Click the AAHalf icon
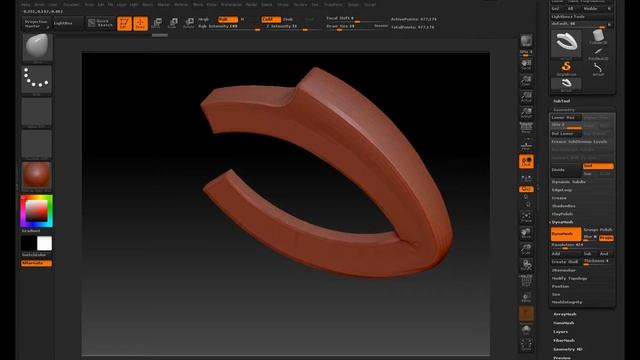The image size is (640, 360). (526, 113)
